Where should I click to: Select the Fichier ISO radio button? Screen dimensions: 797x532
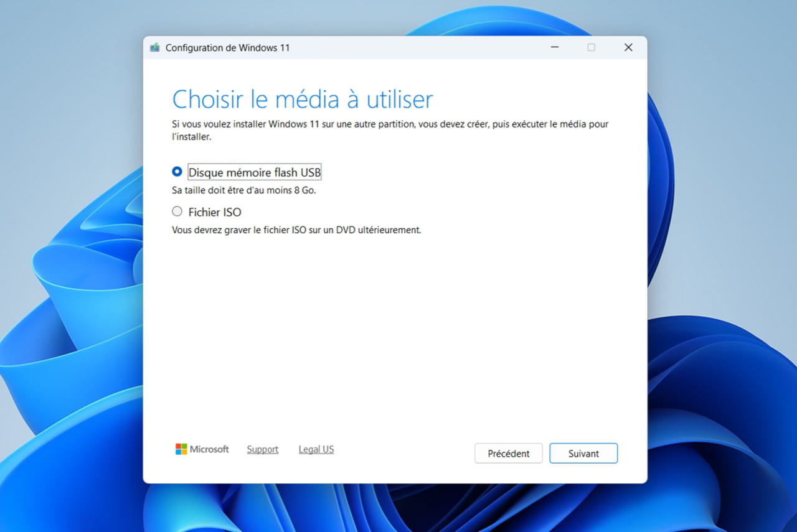pos(177,212)
